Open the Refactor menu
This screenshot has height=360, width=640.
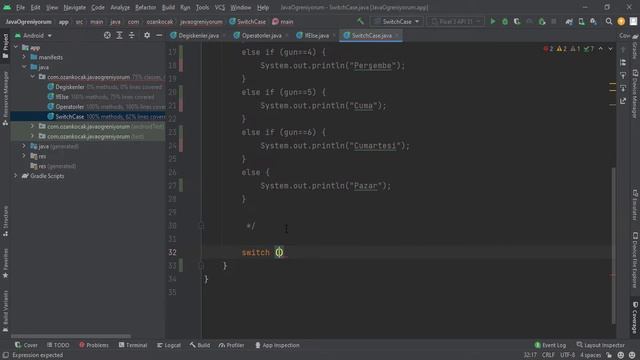145,7
